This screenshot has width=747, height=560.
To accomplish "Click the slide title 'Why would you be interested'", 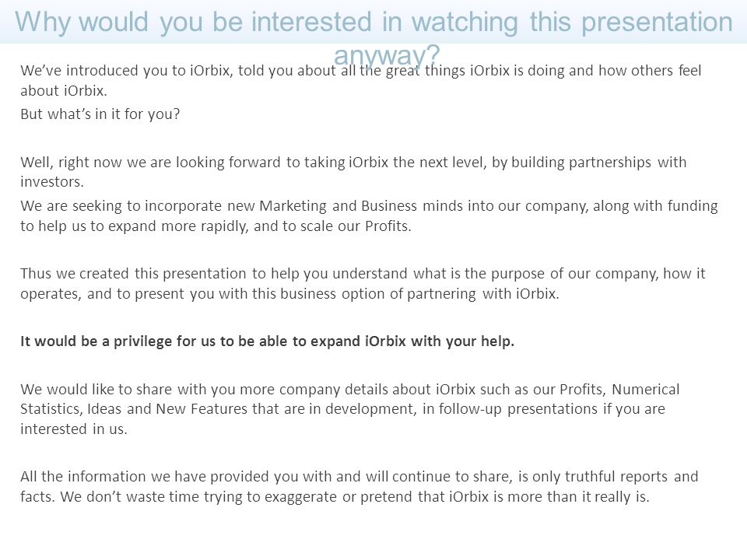I will tap(373, 22).
